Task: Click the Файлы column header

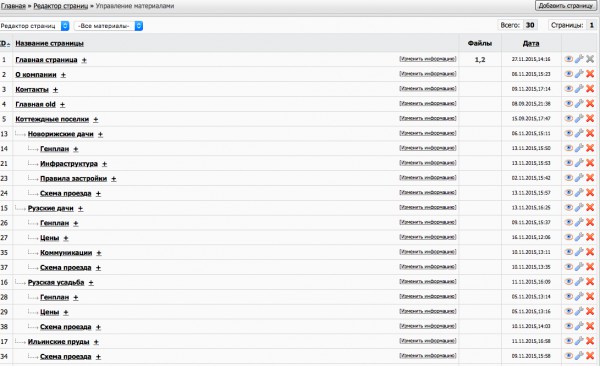Action: (x=479, y=43)
